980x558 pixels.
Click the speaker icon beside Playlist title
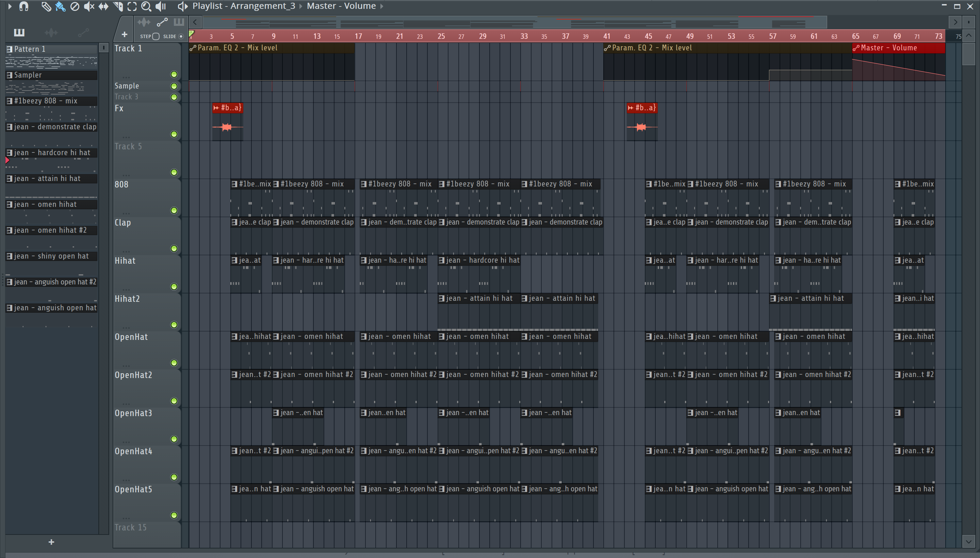pyautogui.click(x=182, y=6)
